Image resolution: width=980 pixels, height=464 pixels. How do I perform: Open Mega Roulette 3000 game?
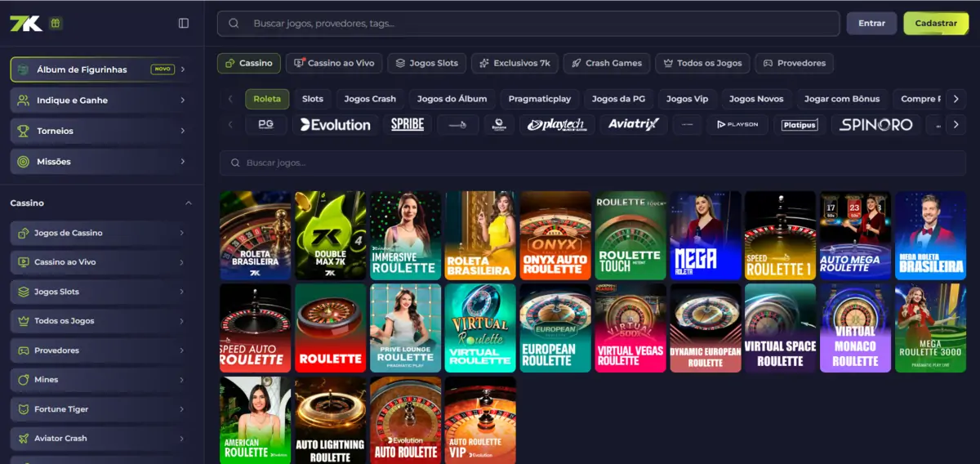(x=931, y=328)
